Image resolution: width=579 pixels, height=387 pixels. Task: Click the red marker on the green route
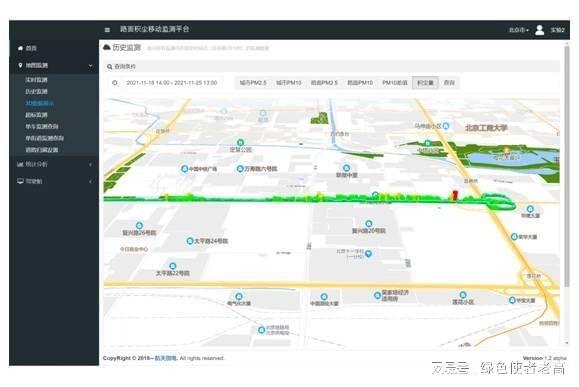click(455, 195)
